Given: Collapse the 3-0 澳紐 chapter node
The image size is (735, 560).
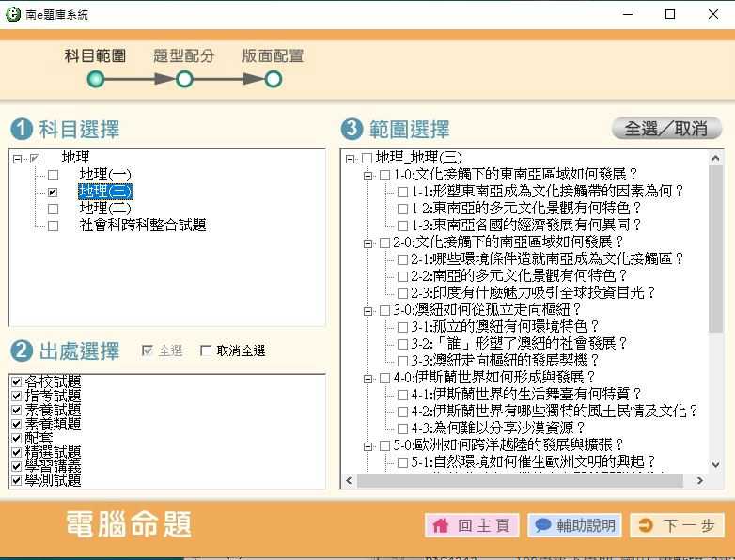Looking at the screenshot, I should (x=367, y=311).
